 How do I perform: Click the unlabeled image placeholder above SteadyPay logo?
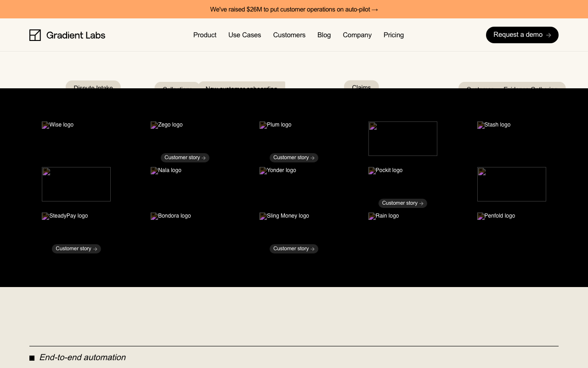click(x=76, y=184)
